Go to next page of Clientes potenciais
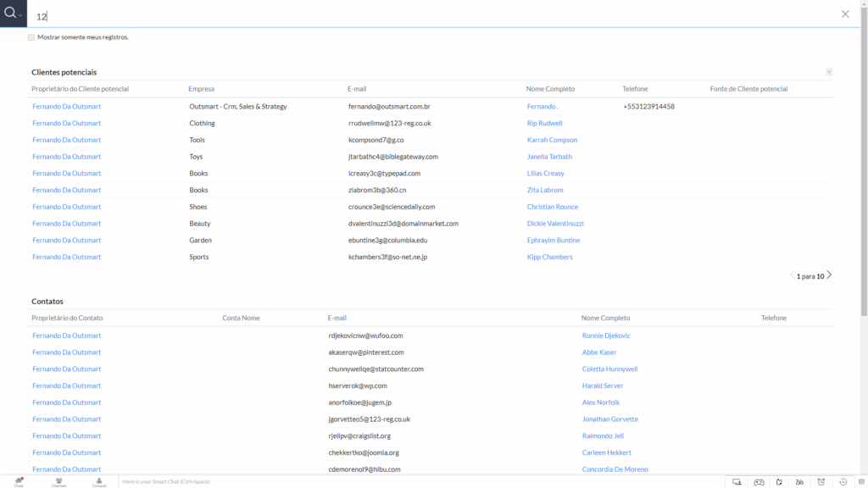 829,275
